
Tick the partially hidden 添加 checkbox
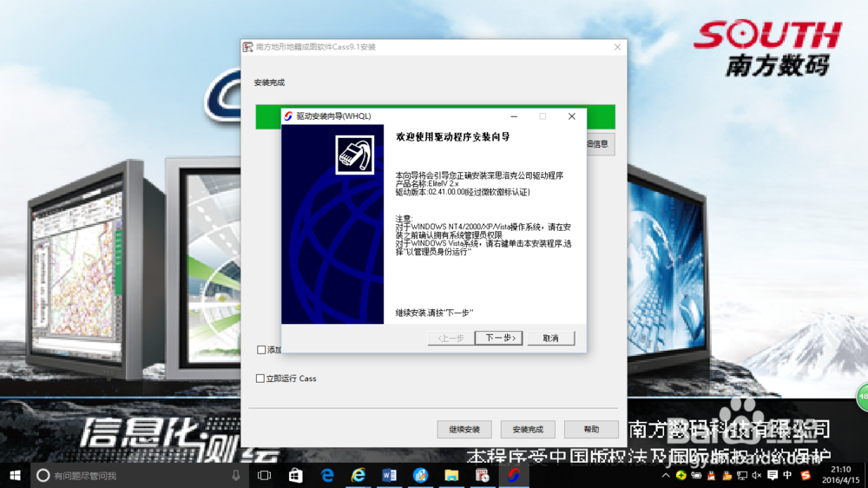[261, 350]
